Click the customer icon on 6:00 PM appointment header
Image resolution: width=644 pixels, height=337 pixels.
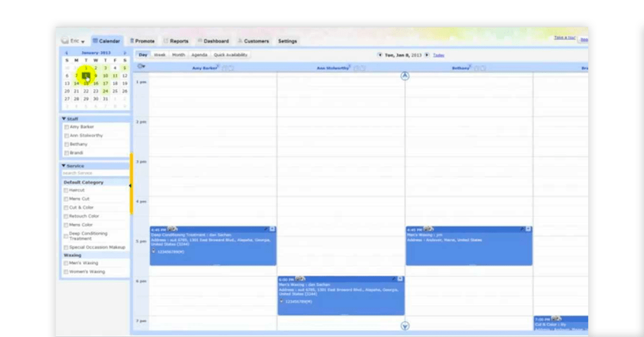300,279
